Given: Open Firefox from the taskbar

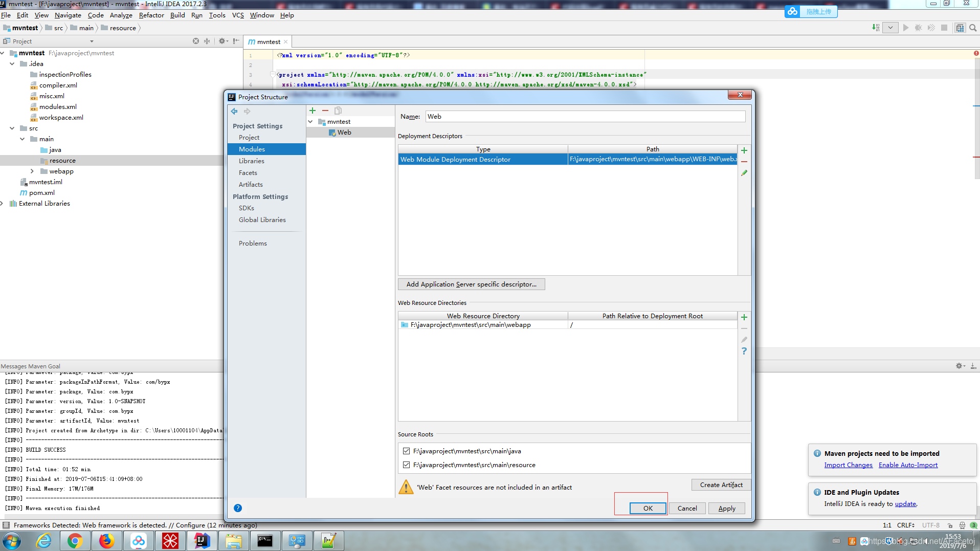Looking at the screenshot, I should point(106,541).
